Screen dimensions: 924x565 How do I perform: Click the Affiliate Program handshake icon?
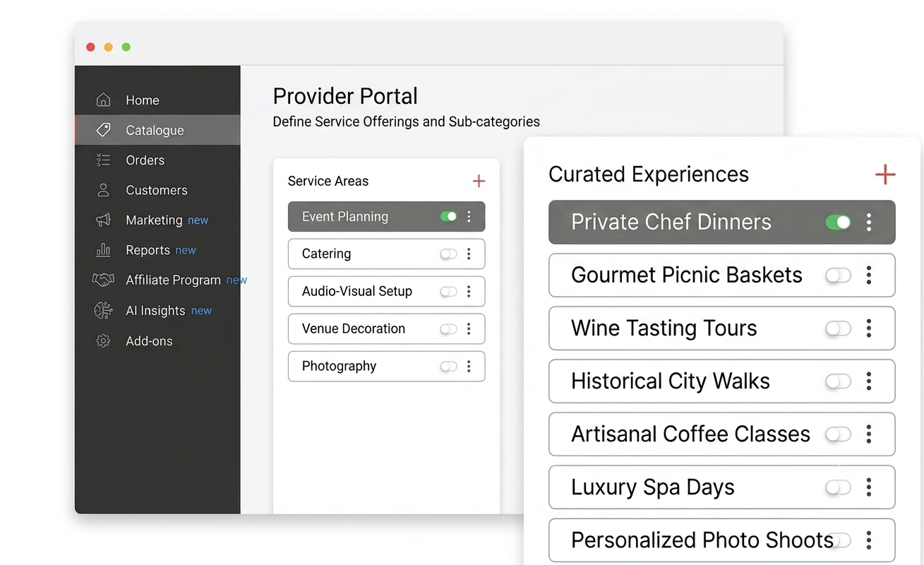103,280
